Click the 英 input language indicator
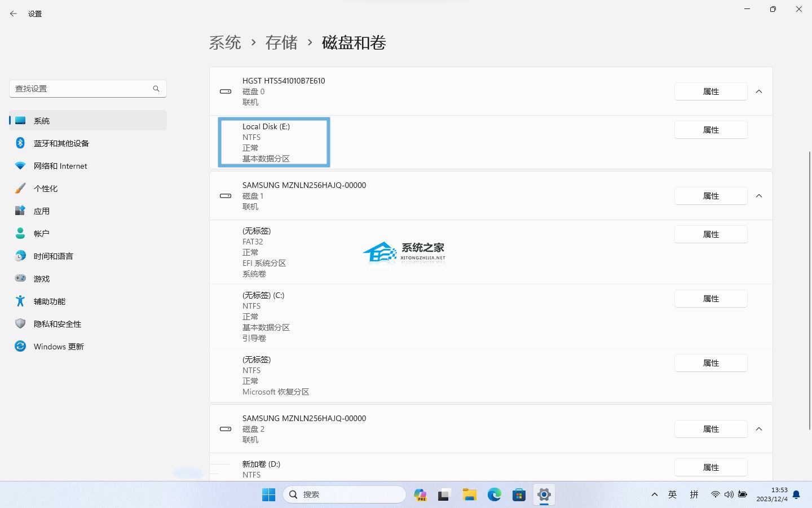The height and width of the screenshot is (508, 812). pyautogui.click(x=672, y=494)
